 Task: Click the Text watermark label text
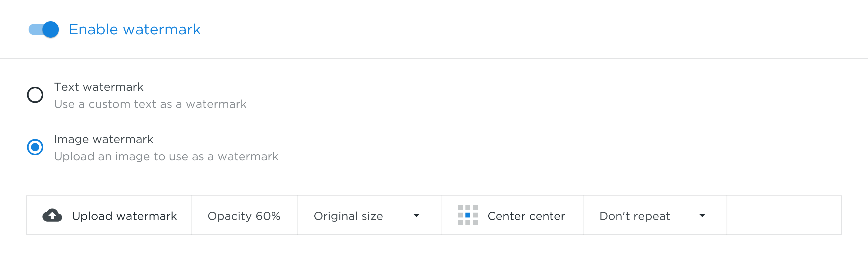[99, 87]
